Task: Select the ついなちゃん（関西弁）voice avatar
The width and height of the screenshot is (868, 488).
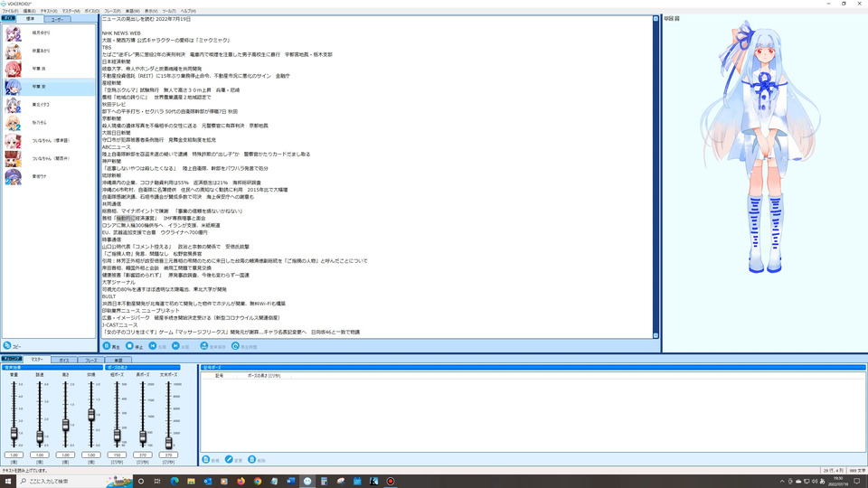Action: [13, 159]
